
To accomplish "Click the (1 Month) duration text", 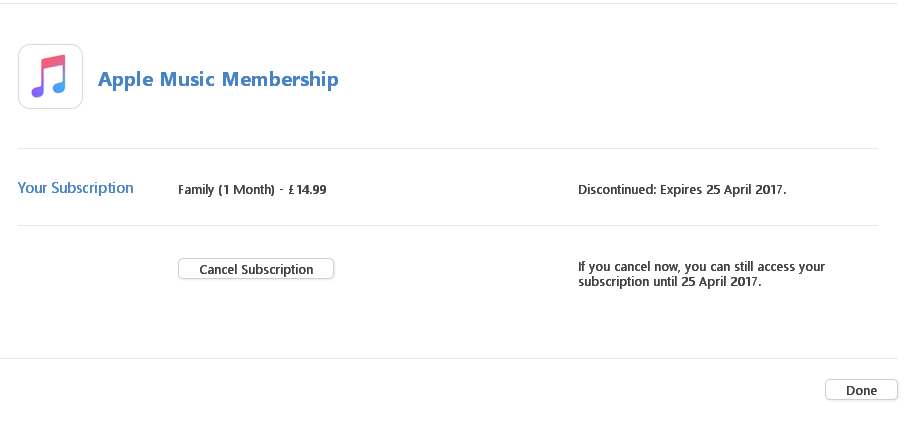I will pos(246,190).
